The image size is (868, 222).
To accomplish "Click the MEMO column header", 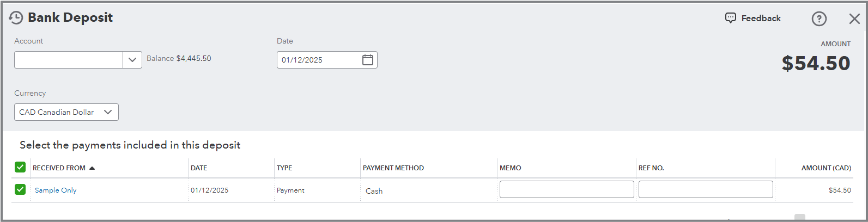I will [x=511, y=168].
